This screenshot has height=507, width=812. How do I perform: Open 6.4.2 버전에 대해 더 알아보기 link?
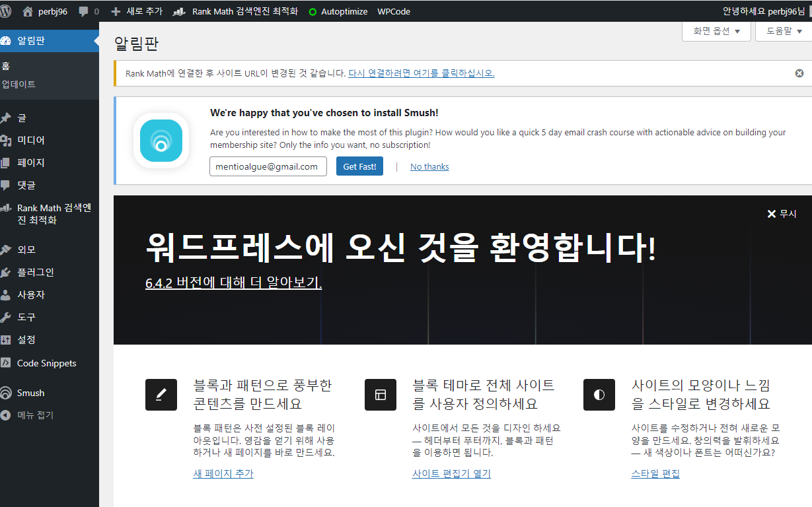pos(234,283)
